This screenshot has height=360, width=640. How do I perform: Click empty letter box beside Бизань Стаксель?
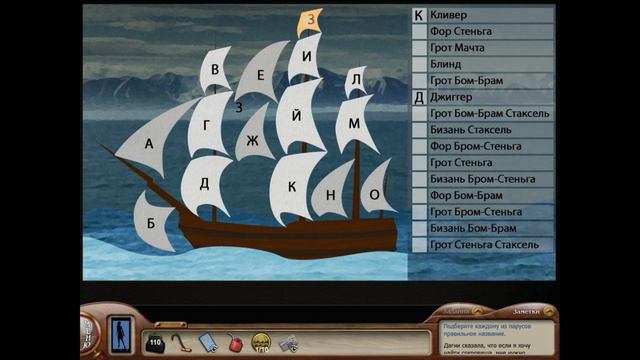tap(419, 130)
